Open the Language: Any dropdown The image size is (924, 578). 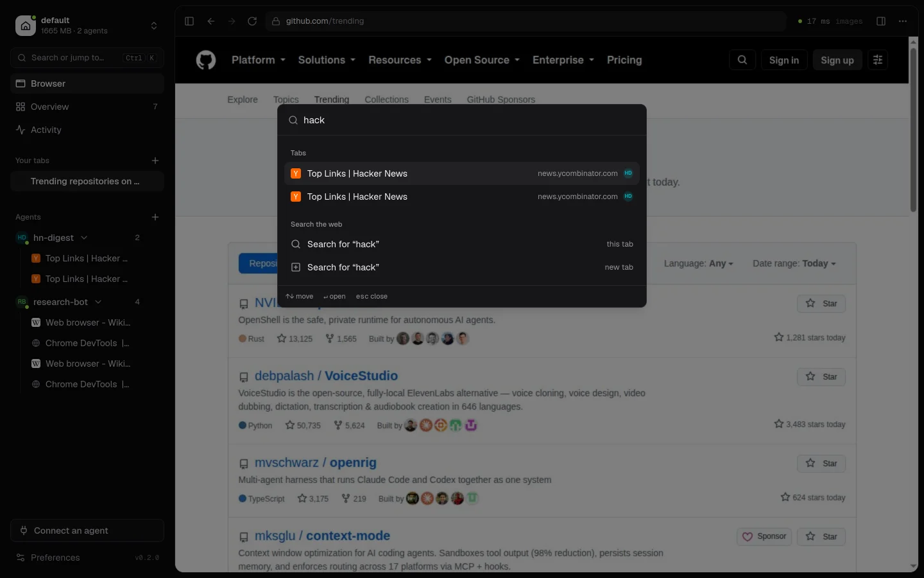[698, 263]
